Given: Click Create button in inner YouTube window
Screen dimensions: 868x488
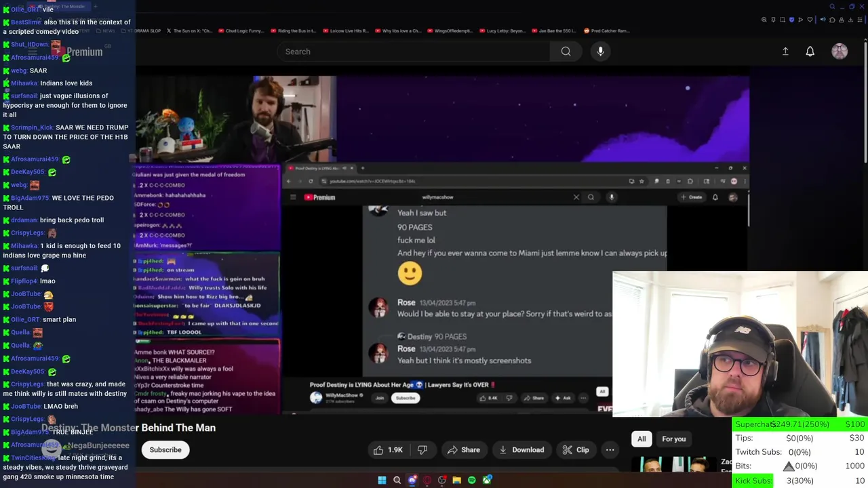Looking at the screenshot, I should tap(692, 197).
